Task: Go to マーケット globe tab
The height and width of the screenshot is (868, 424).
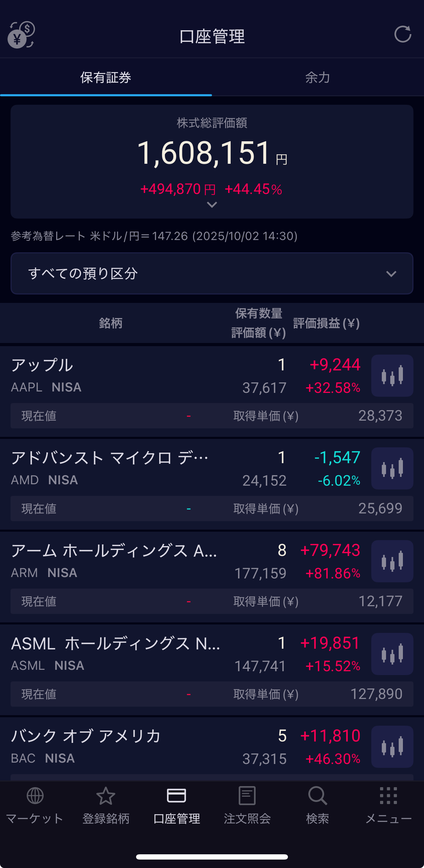Action: click(x=35, y=805)
